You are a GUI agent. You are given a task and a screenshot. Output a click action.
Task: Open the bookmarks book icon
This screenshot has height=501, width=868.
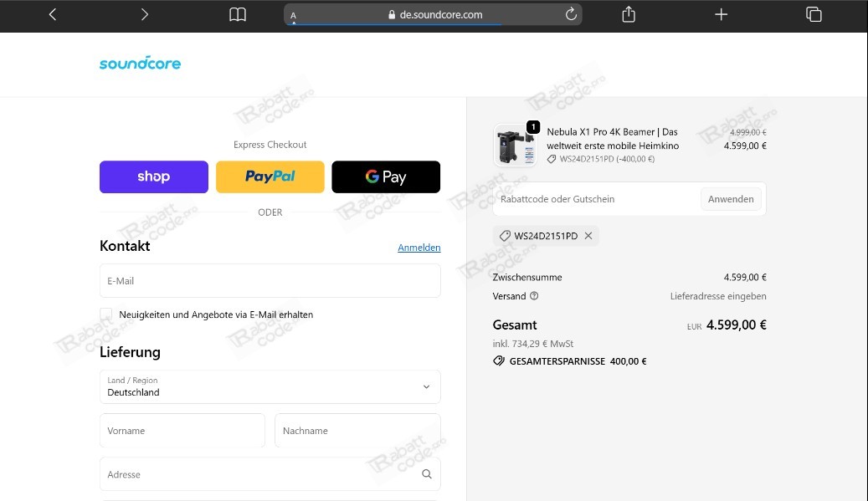pos(238,14)
